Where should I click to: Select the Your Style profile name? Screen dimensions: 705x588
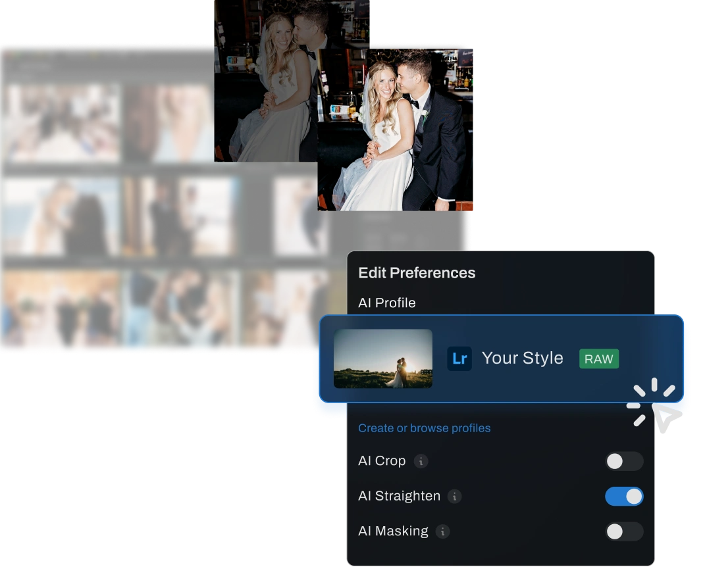pyautogui.click(x=522, y=358)
